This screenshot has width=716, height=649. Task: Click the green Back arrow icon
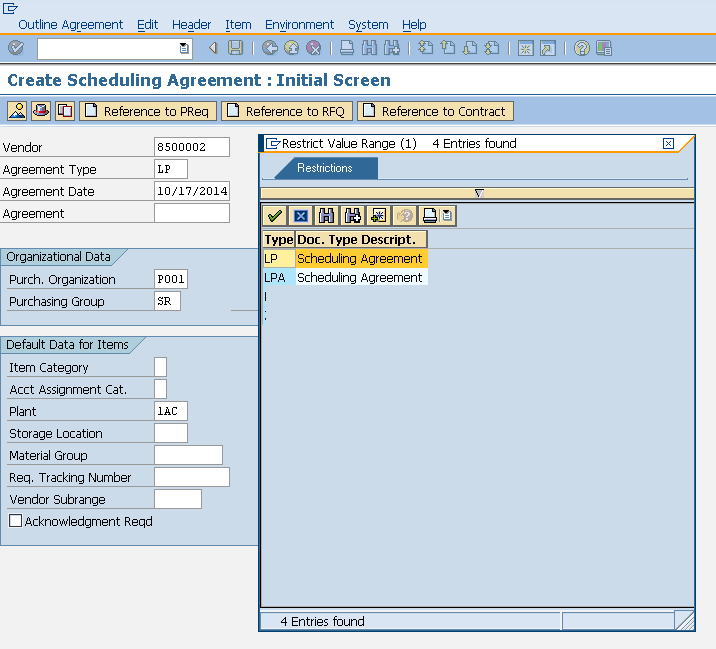(x=270, y=47)
